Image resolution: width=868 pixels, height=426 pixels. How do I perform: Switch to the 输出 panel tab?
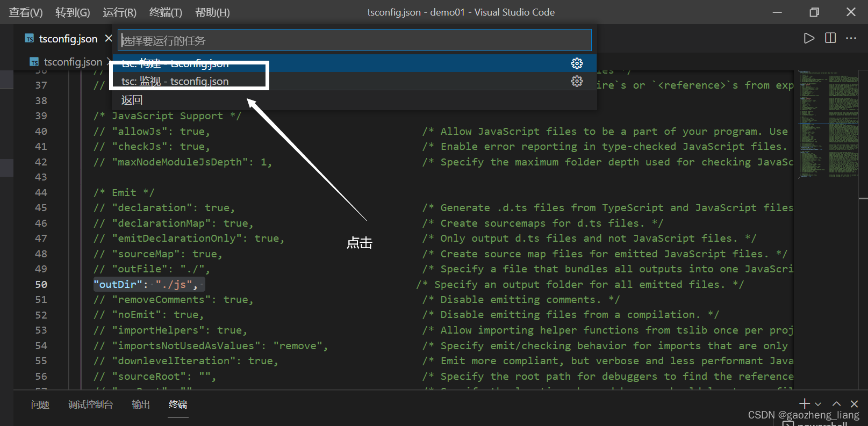pyautogui.click(x=141, y=405)
